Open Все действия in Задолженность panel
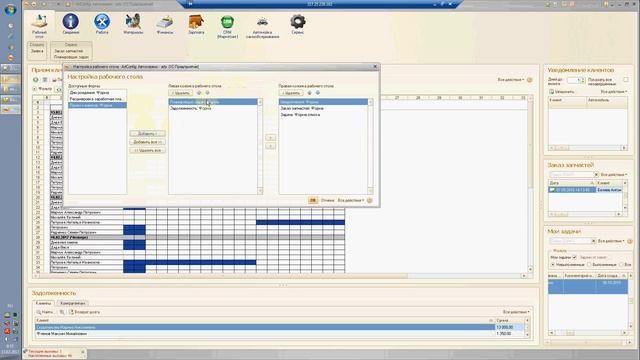Screen dimensions: 640x360 [x=516, y=312]
